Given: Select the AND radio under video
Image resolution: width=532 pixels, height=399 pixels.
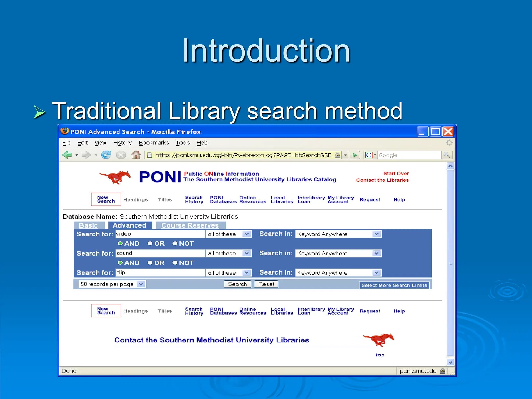Looking at the screenshot, I should [120, 243].
